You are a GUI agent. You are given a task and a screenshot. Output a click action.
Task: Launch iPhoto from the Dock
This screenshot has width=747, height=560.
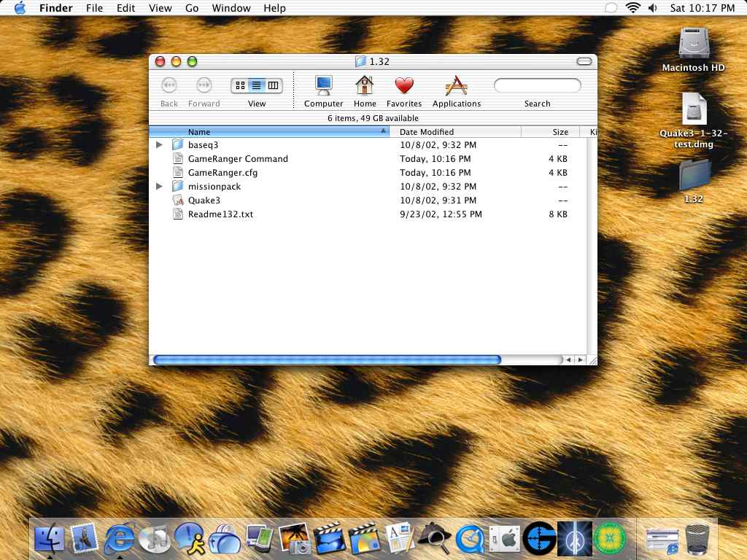click(x=295, y=539)
